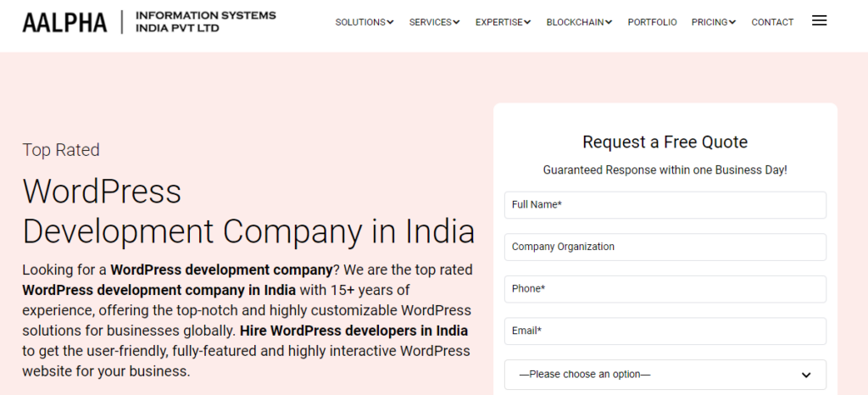Viewport: 868px width, 395px height.
Task: Open the Contact page link
Action: pyautogui.click(x=772, y=22)
